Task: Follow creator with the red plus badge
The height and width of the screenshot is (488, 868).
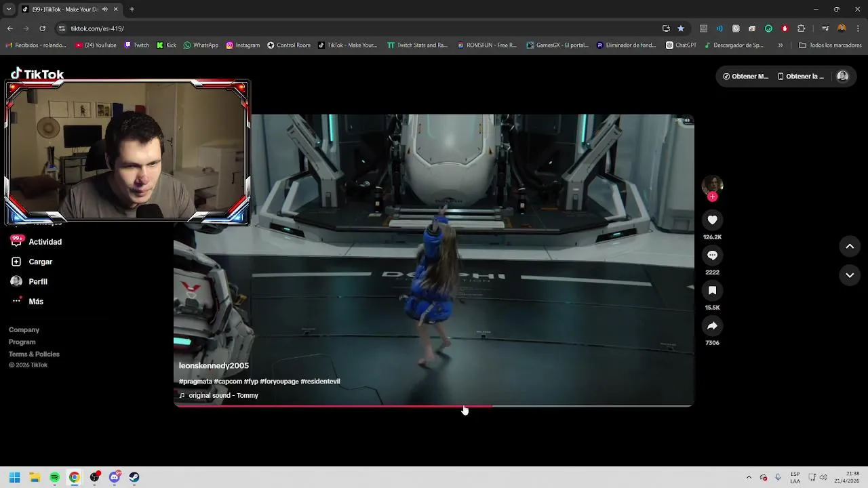Action: pos(712,197)
